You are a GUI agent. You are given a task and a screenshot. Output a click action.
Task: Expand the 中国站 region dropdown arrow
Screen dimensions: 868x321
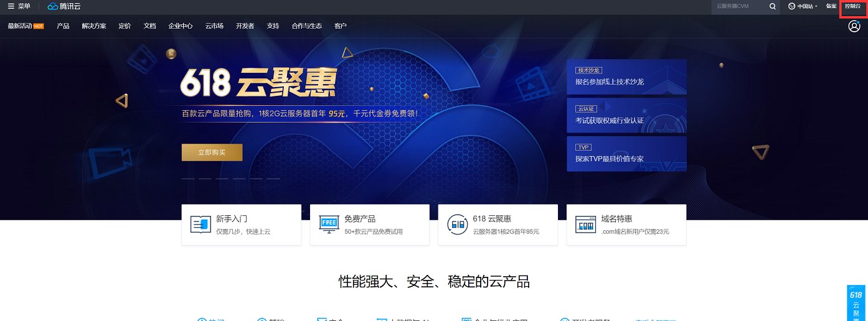click(x=816, y=6)
